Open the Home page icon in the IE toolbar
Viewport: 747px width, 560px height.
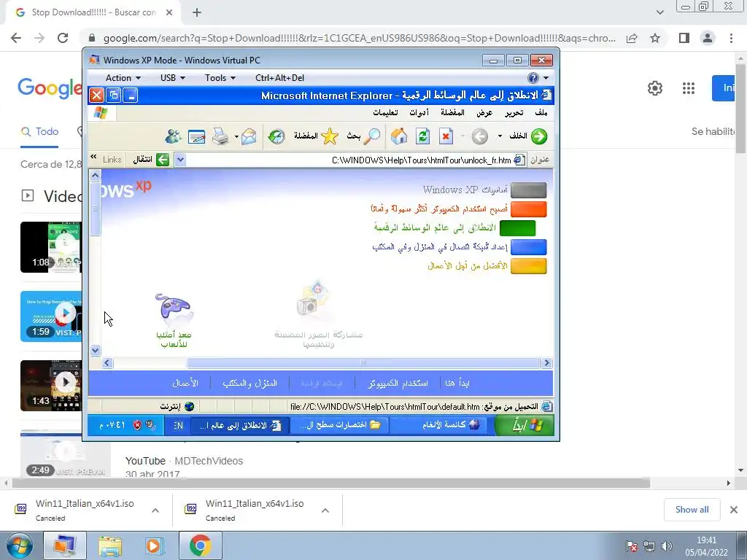point(399,136)
